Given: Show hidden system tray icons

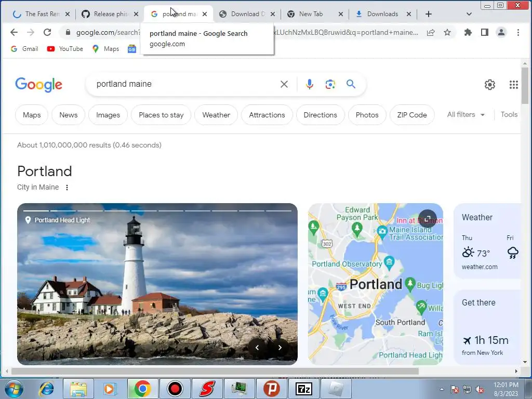Looking at the screenshot, I should 442,389.
